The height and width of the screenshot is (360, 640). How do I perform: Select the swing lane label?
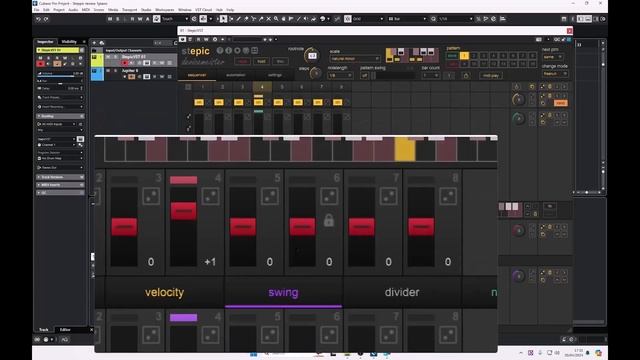tap(283, 292)
